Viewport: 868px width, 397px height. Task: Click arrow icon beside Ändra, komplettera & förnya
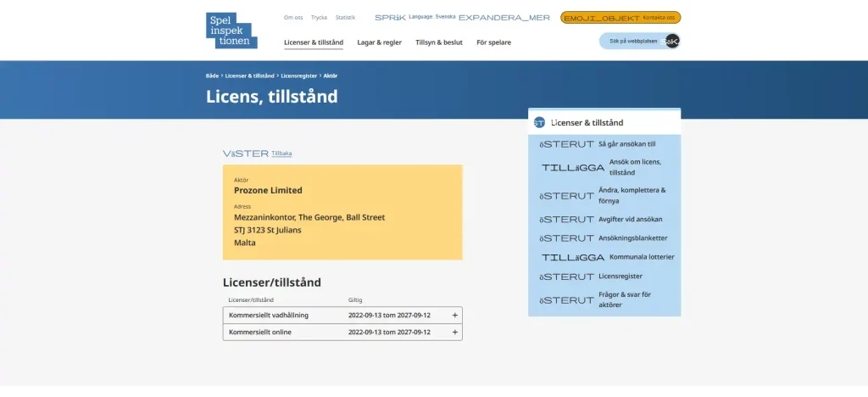(567, 195)
